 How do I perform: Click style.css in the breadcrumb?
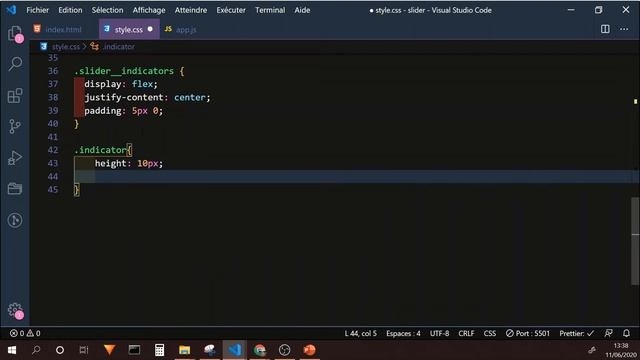click(x=66, y=47)
